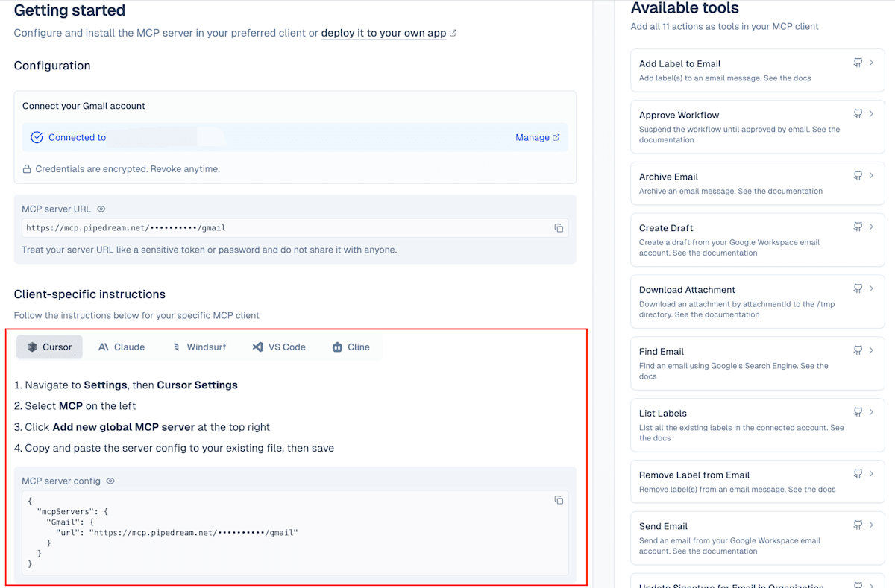Image resolution: width=895 pixels, height=588 pixels.
Task: Manage the connected Gmail account
Action: tap(538, 137)
